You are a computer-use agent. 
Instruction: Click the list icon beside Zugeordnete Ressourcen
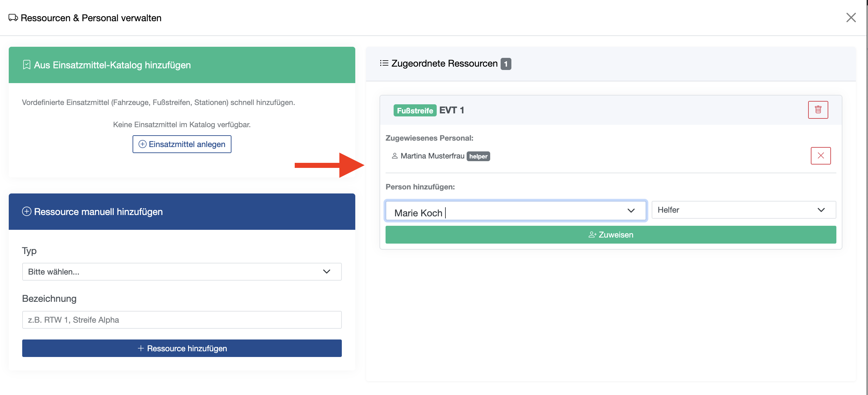(384, 63)
